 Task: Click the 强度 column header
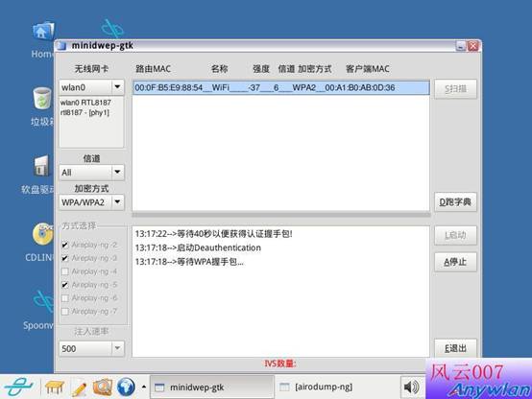coord(261,69)
